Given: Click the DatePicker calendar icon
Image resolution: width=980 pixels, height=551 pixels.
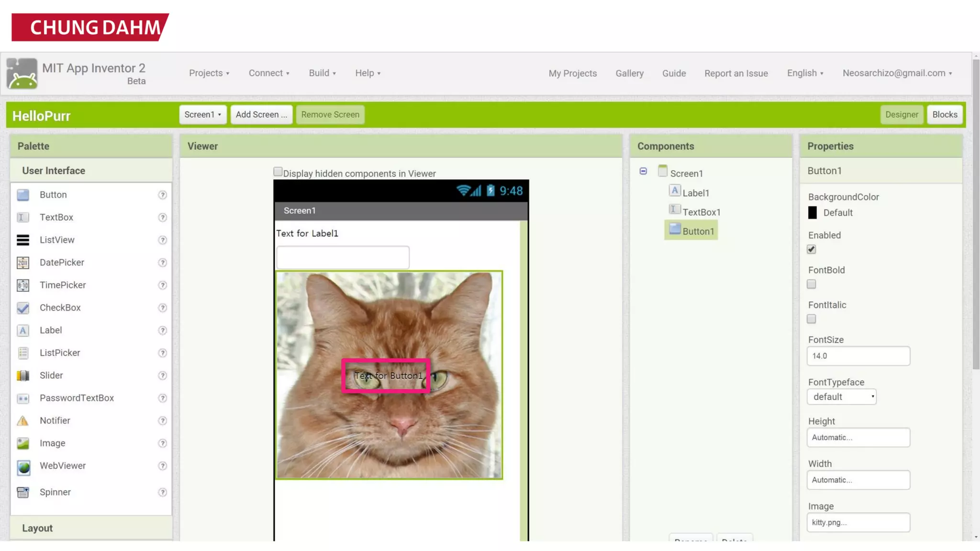Looking at the screenshot, I should click(x=23, y=263).
